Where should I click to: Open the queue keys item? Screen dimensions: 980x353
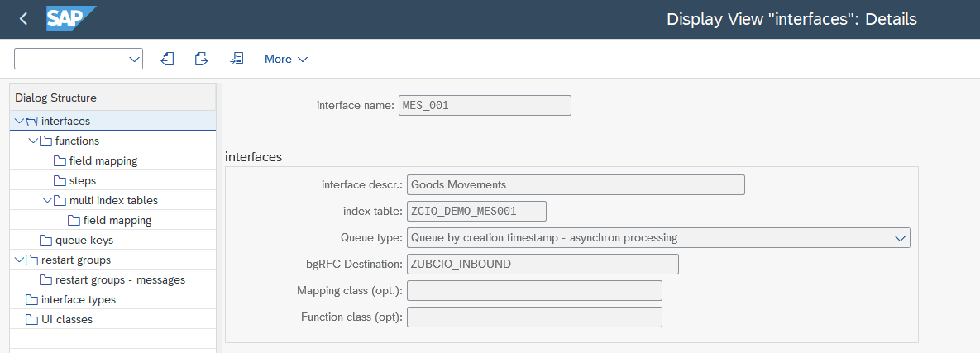point(84,240)
